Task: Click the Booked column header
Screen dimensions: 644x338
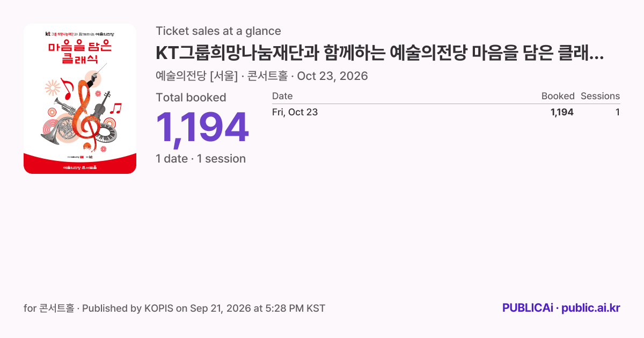Action: click(558, 96)
